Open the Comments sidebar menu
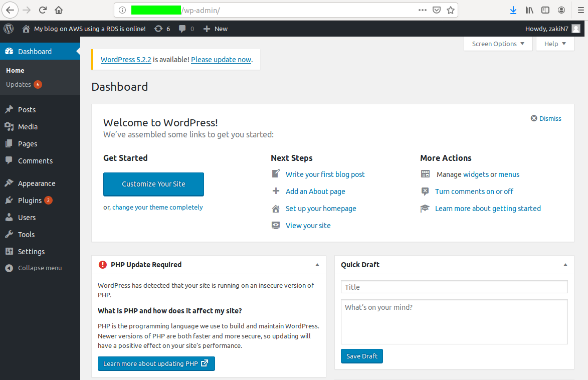 coord(40,161)
